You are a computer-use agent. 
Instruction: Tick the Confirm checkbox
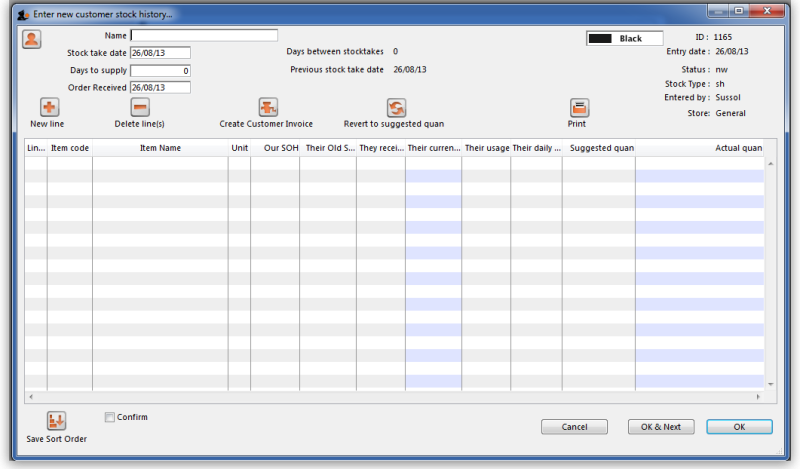[109, 417]
